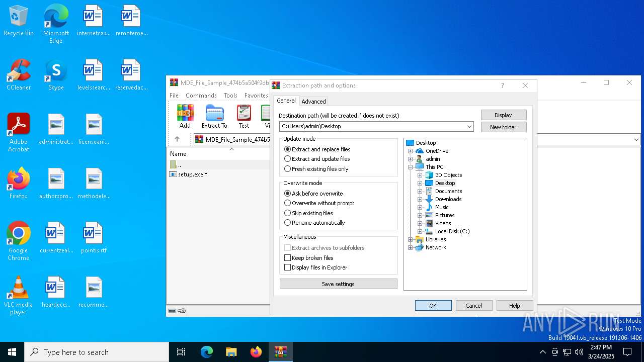
Task: Open Firefox desktop shortcut
Action: coord(19,184)
